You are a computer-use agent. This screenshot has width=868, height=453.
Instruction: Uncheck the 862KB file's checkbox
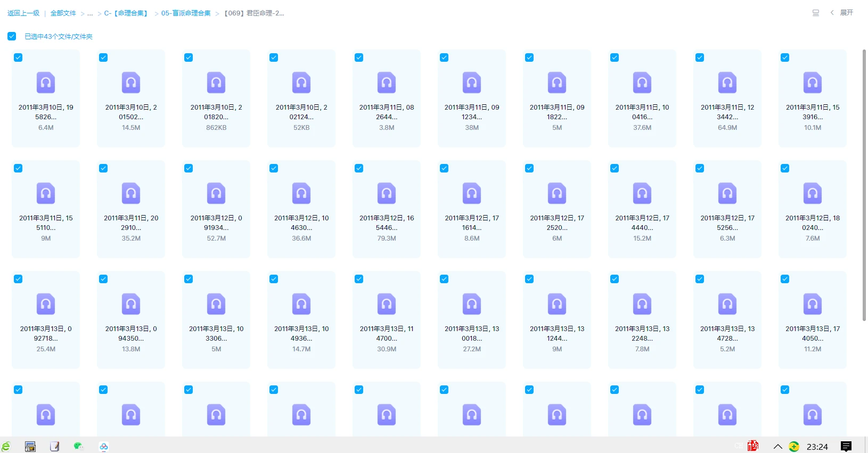point(189,57)
